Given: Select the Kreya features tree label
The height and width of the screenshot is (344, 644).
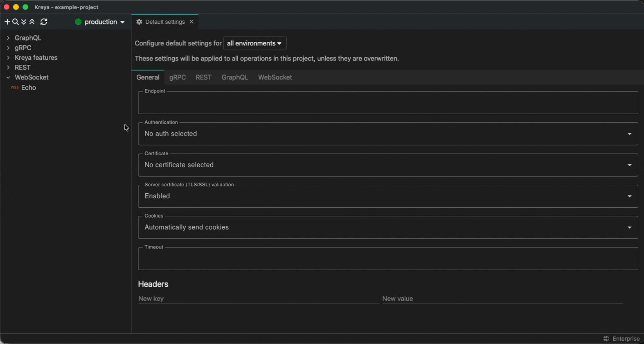Looking at the screenshot, I should [x=36, y=57].
